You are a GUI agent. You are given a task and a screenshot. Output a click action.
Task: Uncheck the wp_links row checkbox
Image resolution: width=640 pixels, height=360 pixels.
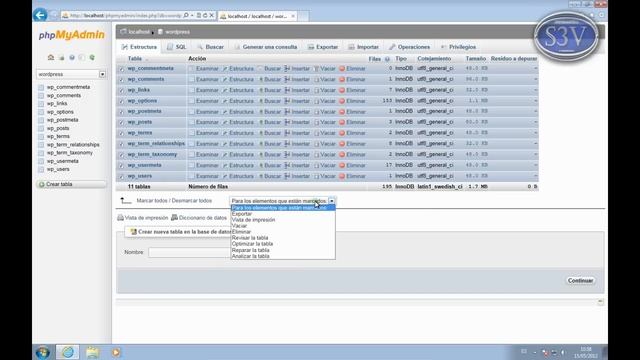point(121,91)
